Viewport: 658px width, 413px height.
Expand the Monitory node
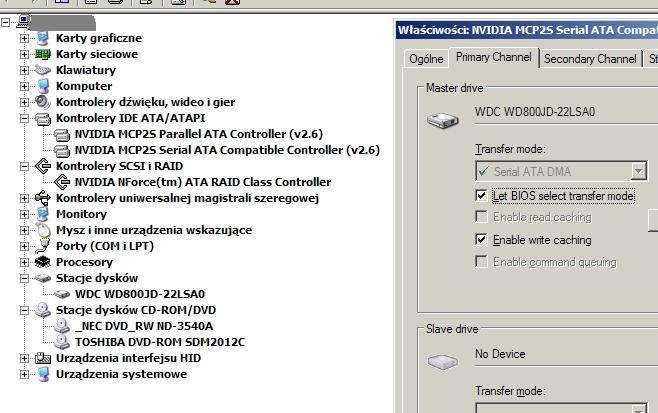[24, 214]
